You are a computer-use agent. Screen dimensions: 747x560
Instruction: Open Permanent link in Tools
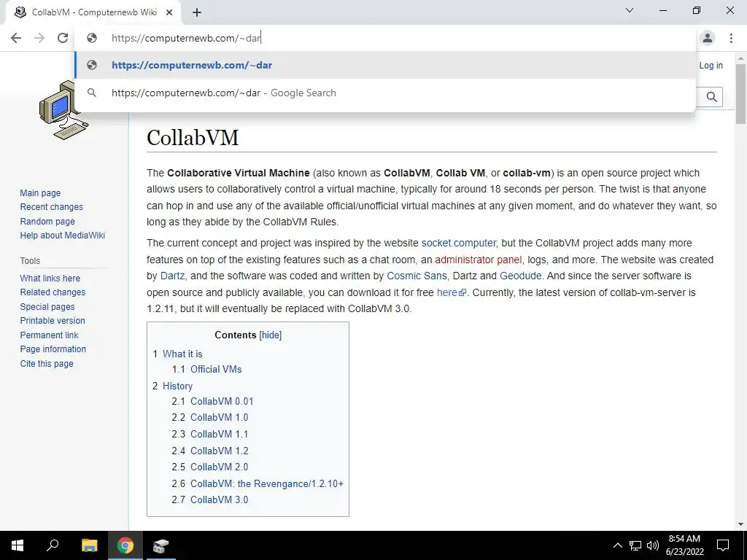point(49,335)
